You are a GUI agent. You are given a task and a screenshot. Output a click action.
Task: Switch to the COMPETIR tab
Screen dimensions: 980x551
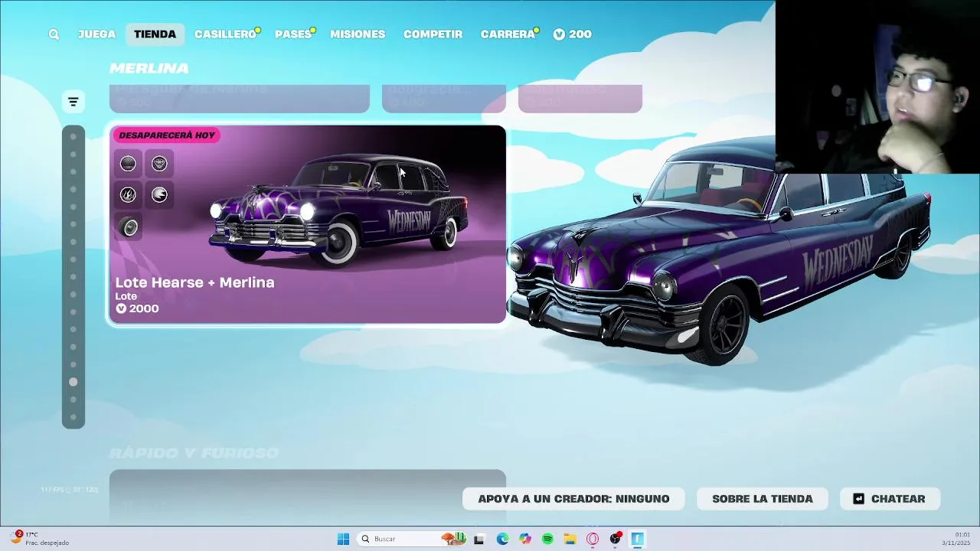click(x=433, y=34)
